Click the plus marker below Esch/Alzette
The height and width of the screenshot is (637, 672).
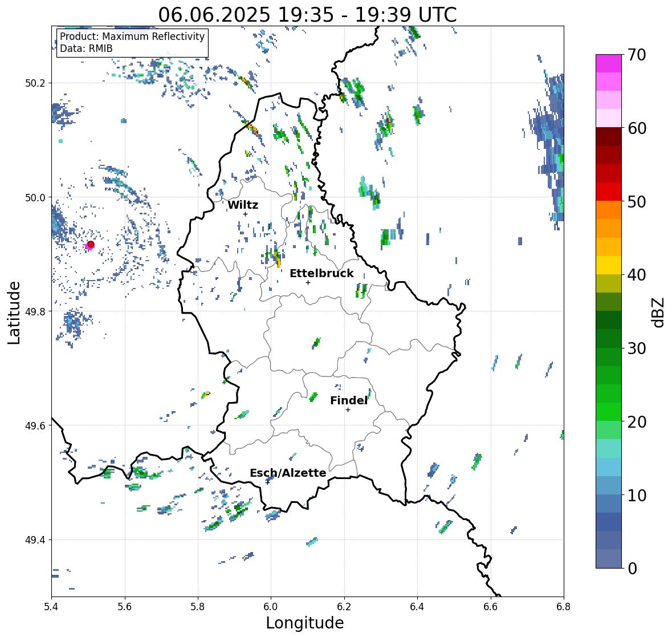click(x=267, y=482)
